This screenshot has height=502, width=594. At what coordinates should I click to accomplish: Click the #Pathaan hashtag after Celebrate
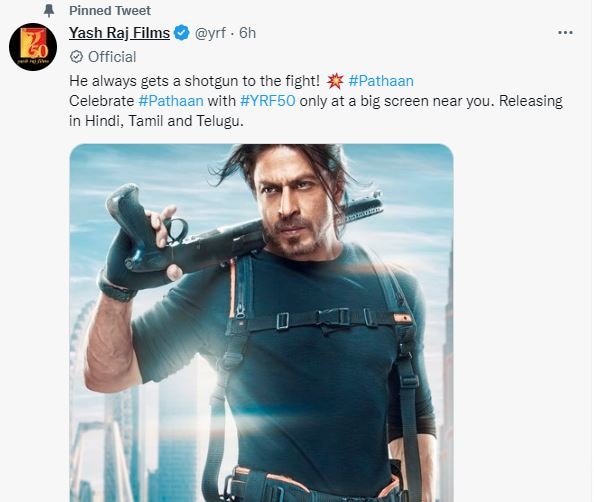pyautogui.click(x=171, y=101)
